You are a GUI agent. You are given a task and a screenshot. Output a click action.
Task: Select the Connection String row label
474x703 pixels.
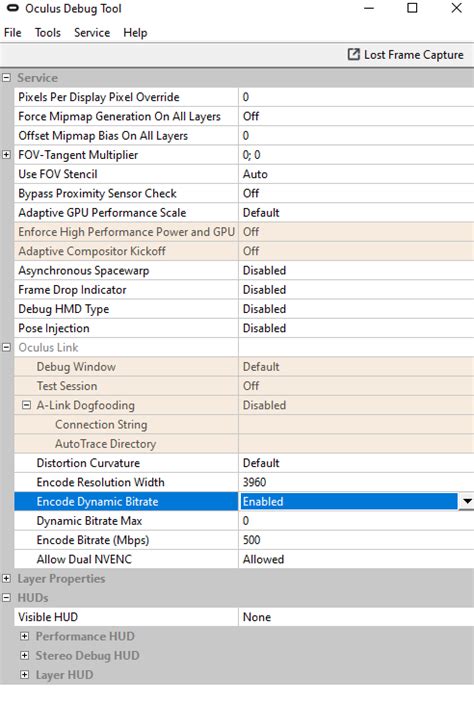(x=101, y=425)
